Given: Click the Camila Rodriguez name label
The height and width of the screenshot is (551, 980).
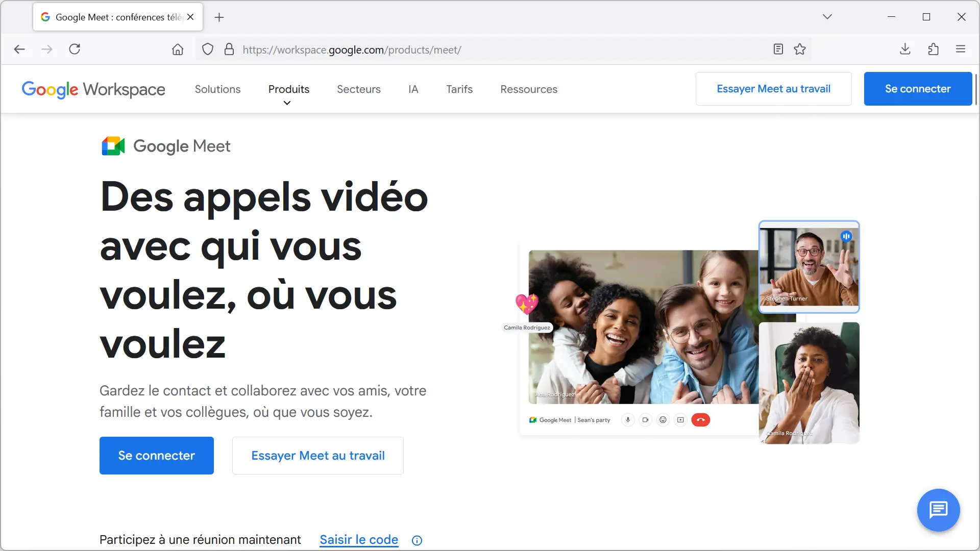Looking at the screenshot, I should (527, 328).
